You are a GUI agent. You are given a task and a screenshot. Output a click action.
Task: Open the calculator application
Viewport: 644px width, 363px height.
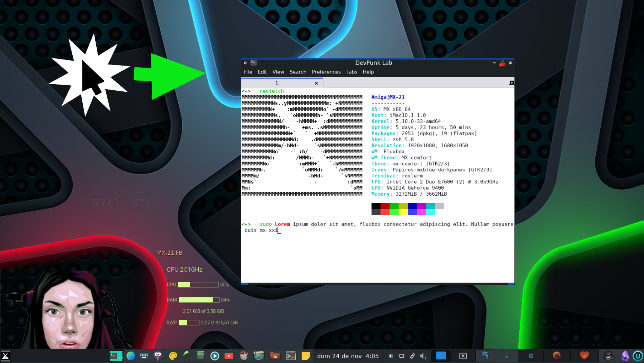tap(200, 356)
